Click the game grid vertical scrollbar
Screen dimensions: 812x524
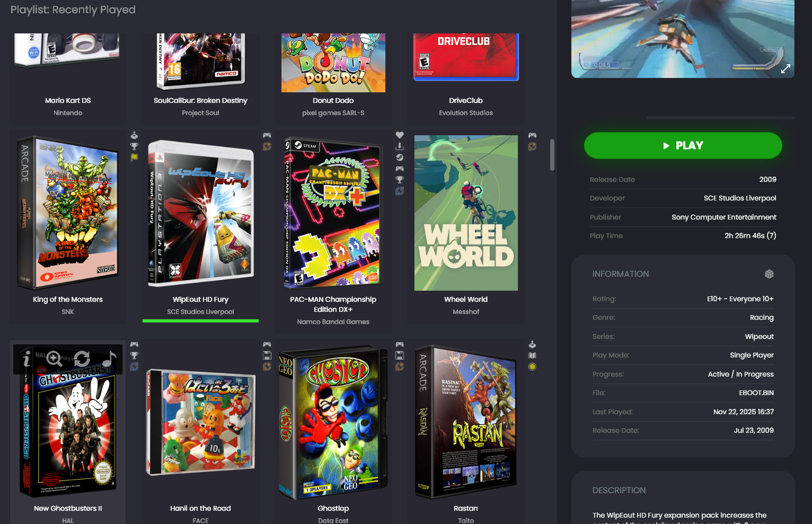pos(552,155)
